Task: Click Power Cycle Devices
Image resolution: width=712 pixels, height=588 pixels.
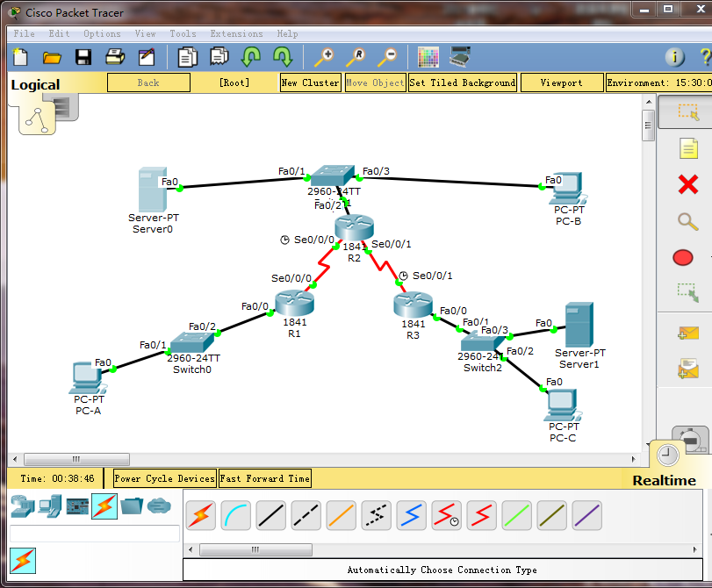Action: [164, 478]
